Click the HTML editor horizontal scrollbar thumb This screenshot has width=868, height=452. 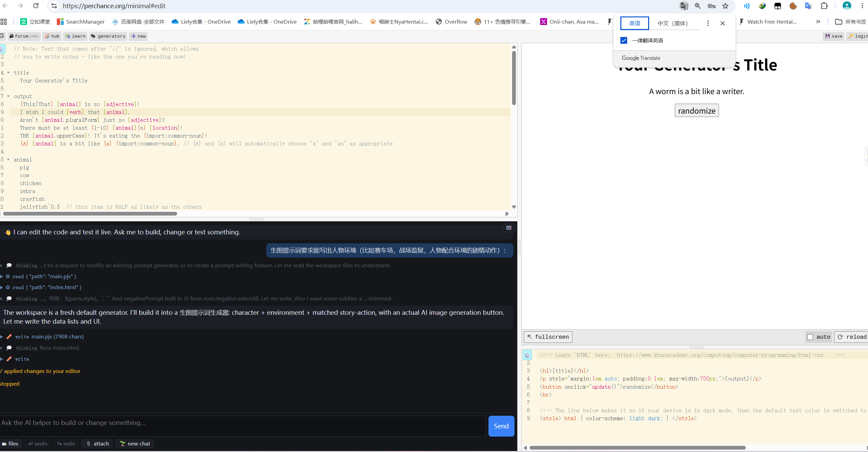point(637,448)
